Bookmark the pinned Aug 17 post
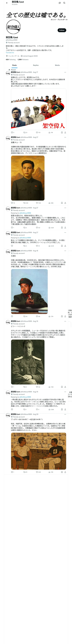 click(62, 132)
